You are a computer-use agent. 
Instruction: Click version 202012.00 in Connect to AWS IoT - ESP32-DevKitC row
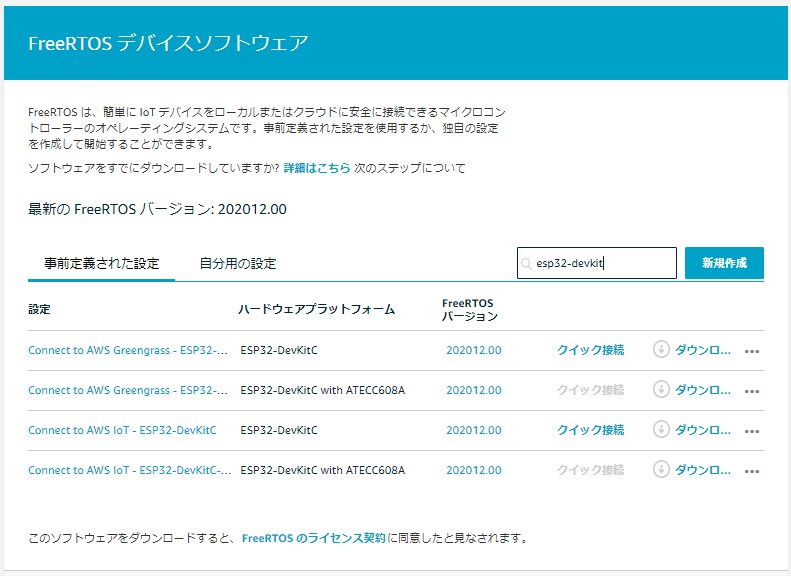[x=474, y=430]
